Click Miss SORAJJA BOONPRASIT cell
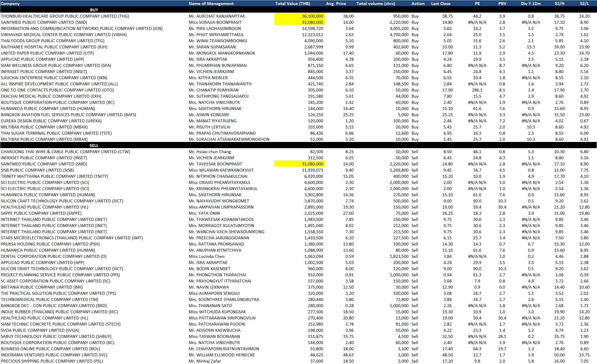 pos(215,22)
